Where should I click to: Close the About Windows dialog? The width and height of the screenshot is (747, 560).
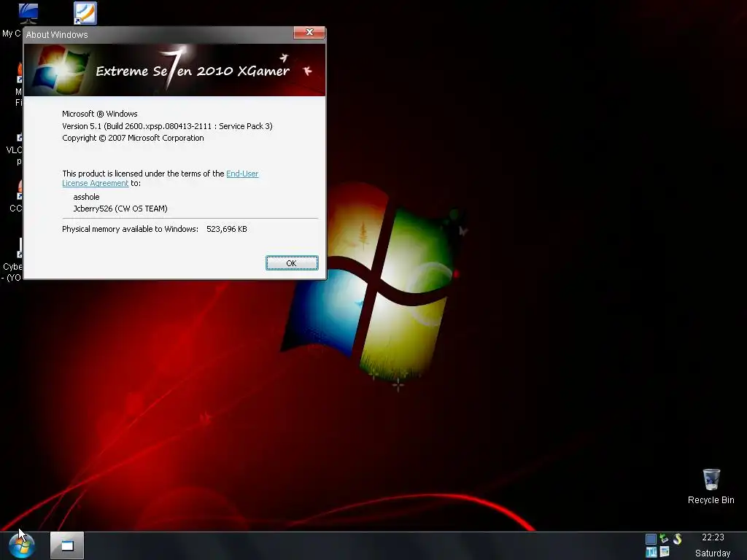click(x=309, y=32)
